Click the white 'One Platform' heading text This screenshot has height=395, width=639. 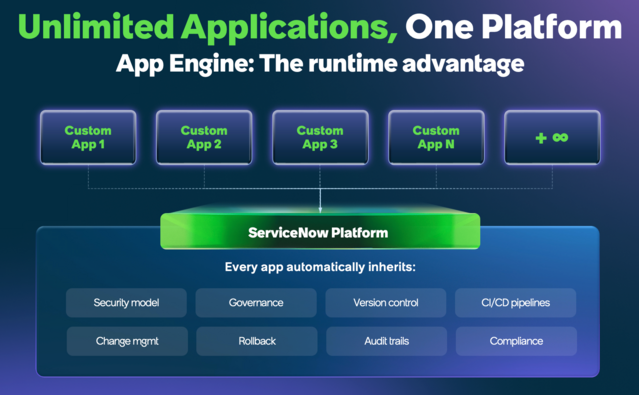pyautogui.click(x=513, y=27)
